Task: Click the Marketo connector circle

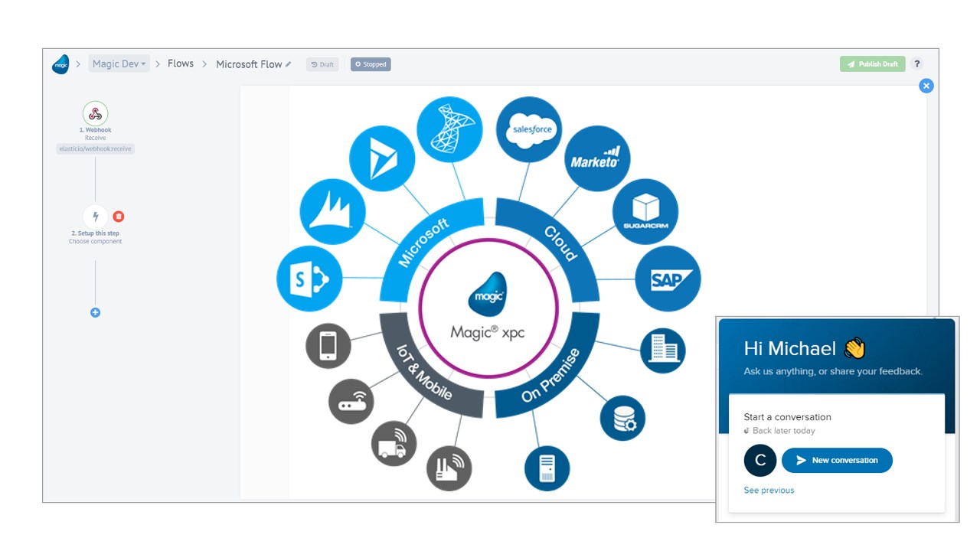Action: pos(597,159)
